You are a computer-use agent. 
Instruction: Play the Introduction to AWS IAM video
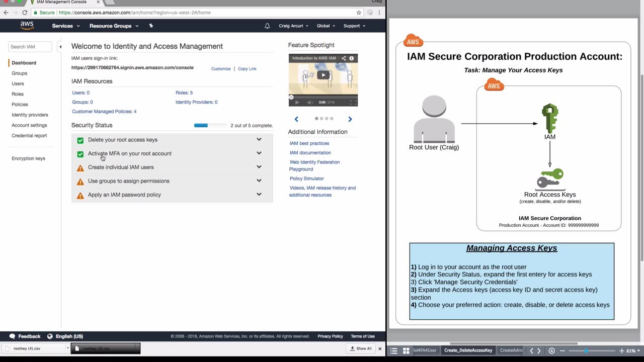[324, 75]
